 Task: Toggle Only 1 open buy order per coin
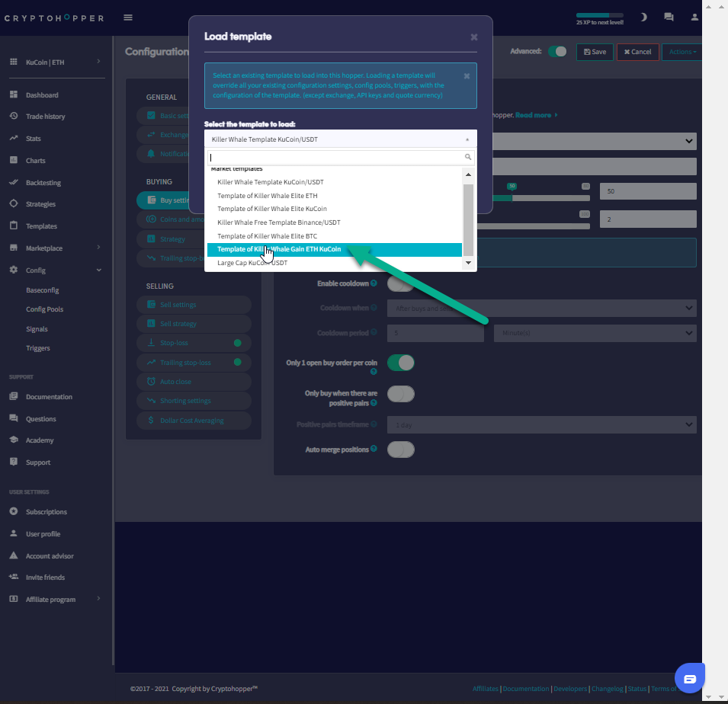click(x=401, y=363)
